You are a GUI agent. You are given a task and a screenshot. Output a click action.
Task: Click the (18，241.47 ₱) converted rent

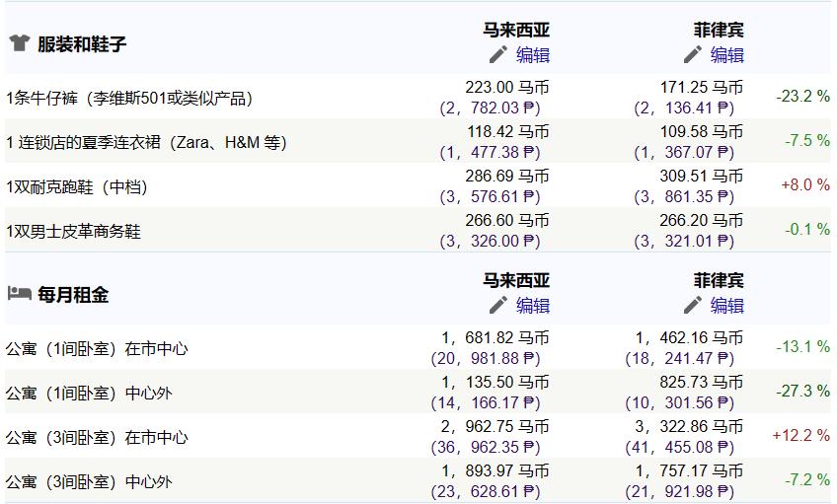click(680, 358)
